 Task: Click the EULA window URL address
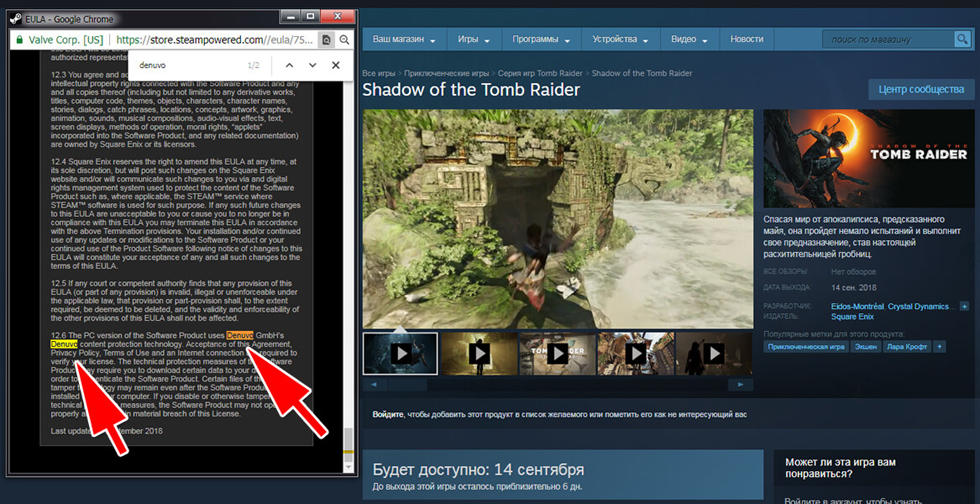click(x=214, y=39)
